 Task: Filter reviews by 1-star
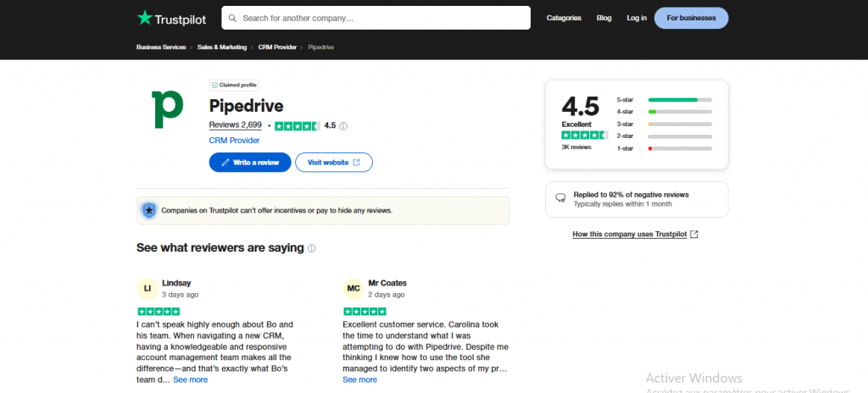click(665, 148)
